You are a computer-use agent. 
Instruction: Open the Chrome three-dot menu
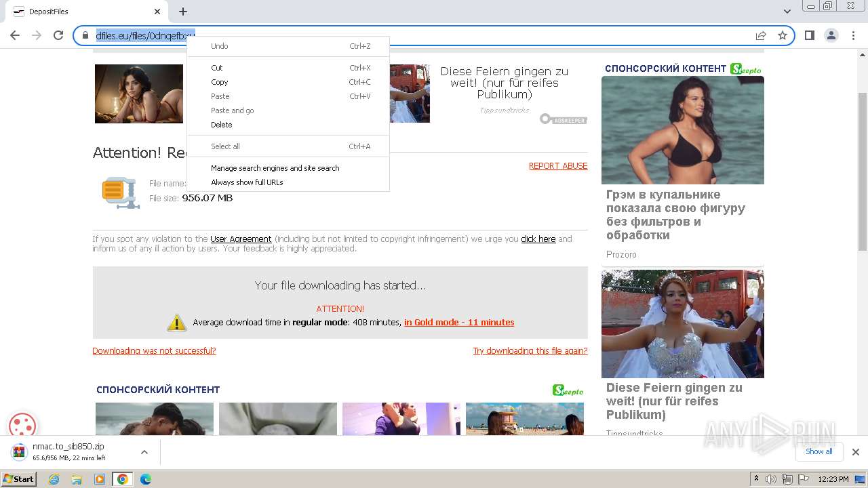pos(852,35)
